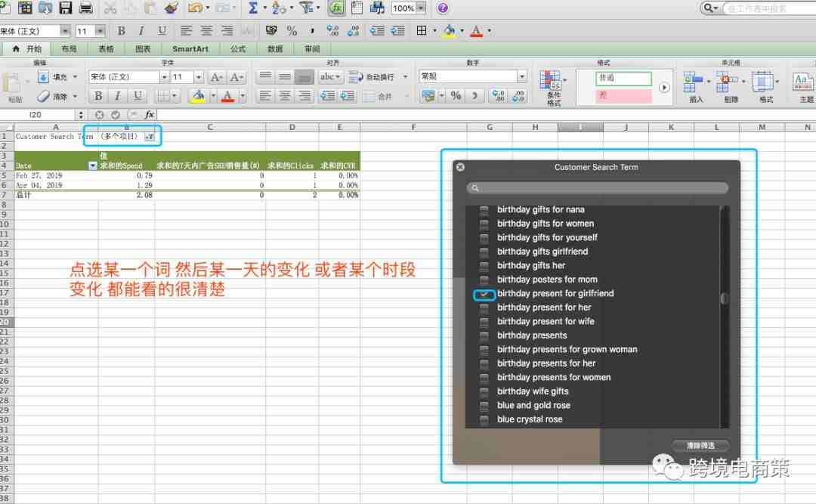816x504 pixels.
Task: Check 'birthday present for her'
Action: pyautogui.click(x=484, y=308)
